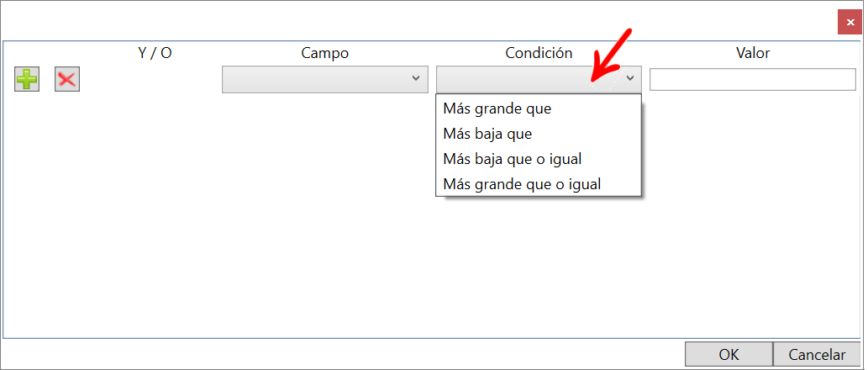Collapse the Condición combo box
The height and width of the screenshot is (370, 868).
539,79
